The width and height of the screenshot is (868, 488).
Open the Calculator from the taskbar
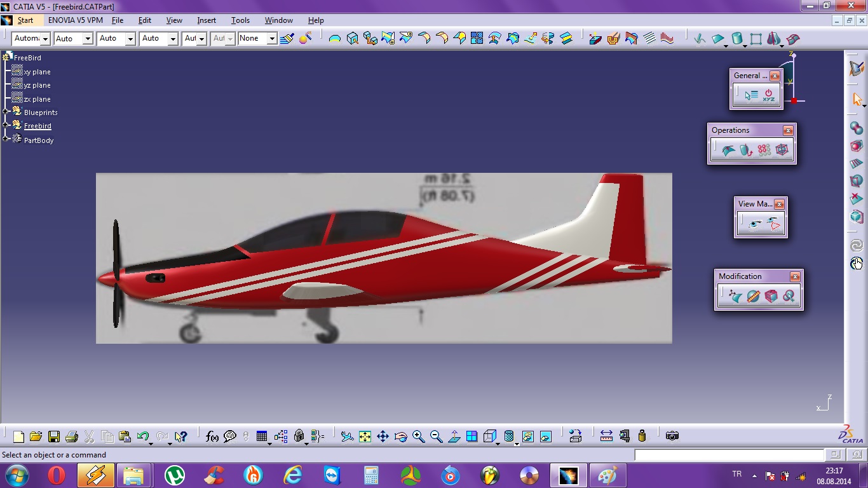click(x=371, y=475)
